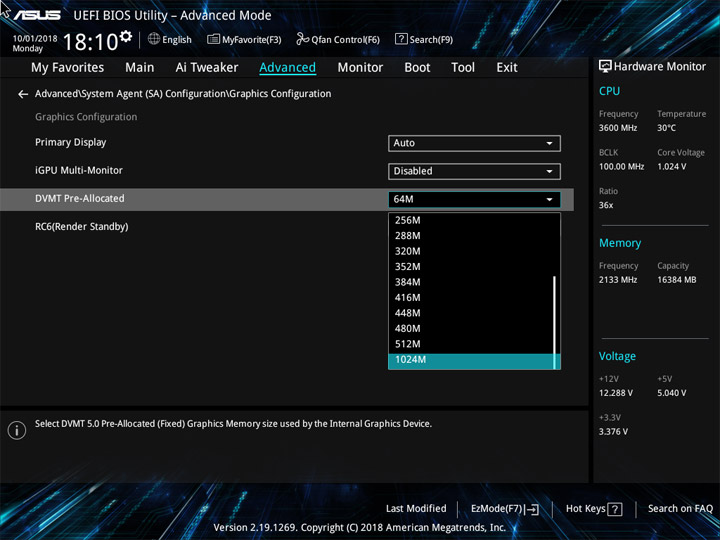Click the CPU heading in Hardware Monitor
Screen dimensions: 720x540
[609, 91]
